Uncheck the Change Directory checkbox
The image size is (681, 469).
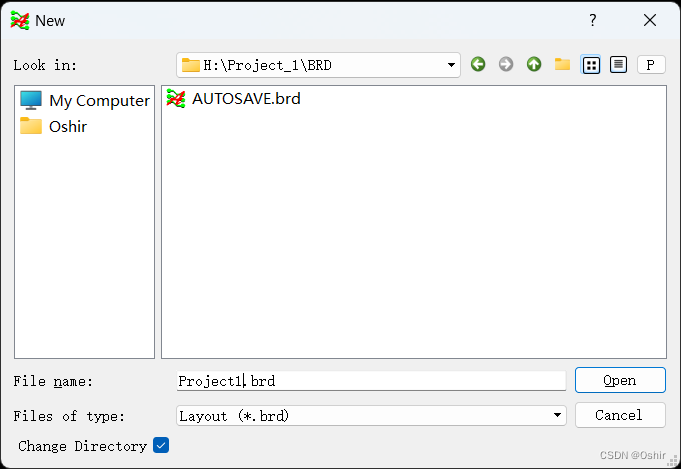coord(161,446)
